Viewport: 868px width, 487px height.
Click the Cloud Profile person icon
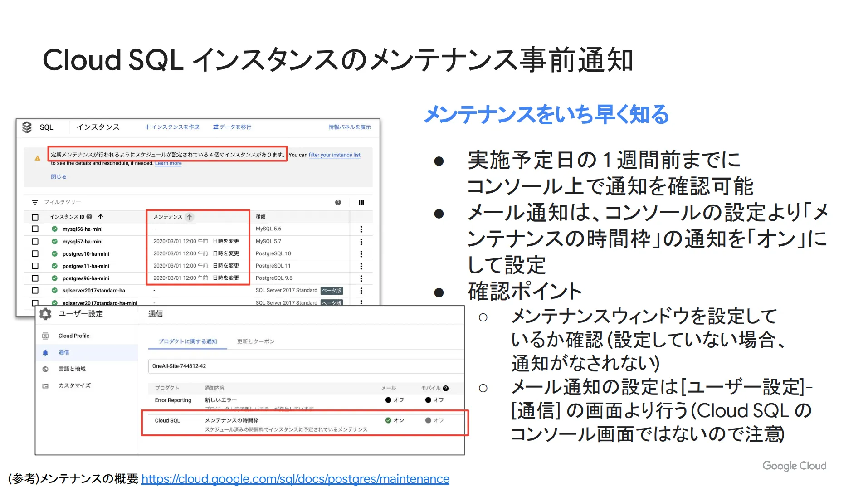[45, 336]
